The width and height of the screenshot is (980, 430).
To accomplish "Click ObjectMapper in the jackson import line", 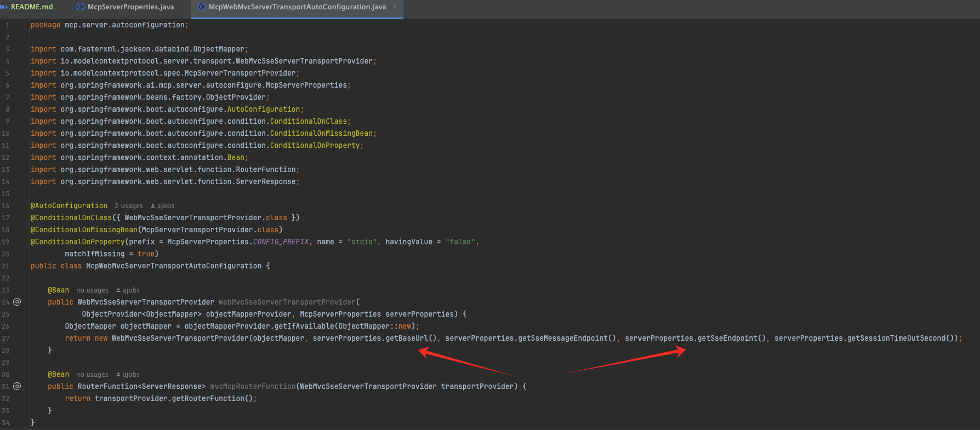I will pyautogui.click(x=219, y=49).
